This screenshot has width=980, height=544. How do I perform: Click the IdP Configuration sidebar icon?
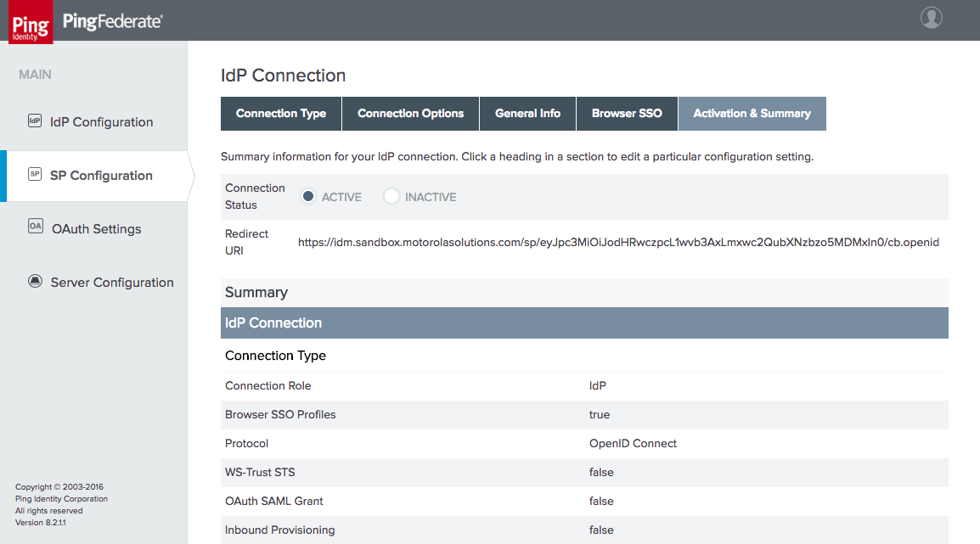click(x=35, y=121)
